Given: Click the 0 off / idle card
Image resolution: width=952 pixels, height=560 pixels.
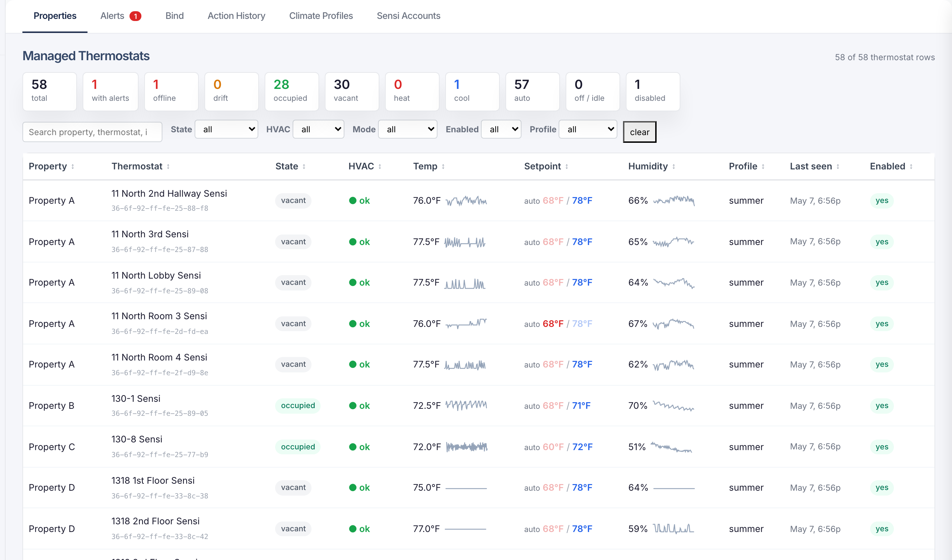Looking at the screenshot, I should [x=593, y=91].
